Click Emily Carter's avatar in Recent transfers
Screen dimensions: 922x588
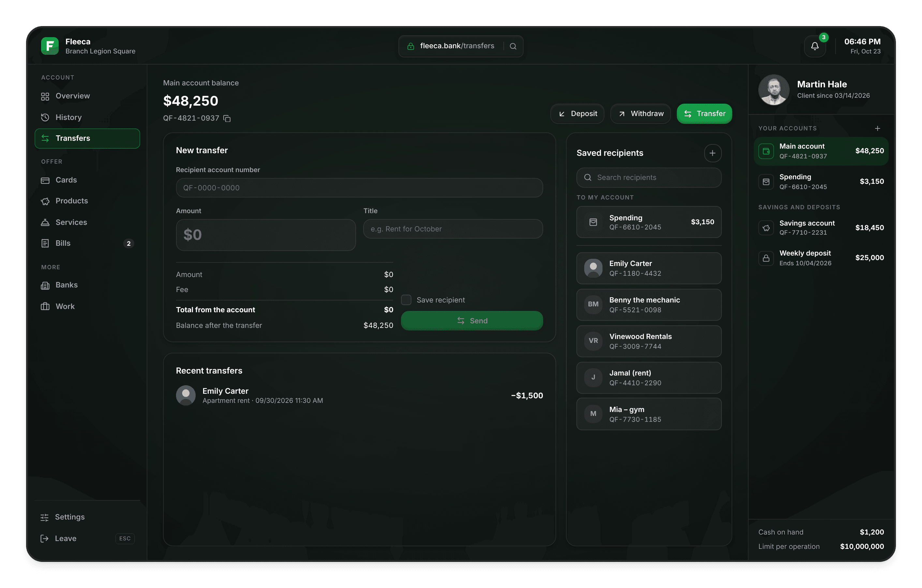coord(186,395)
